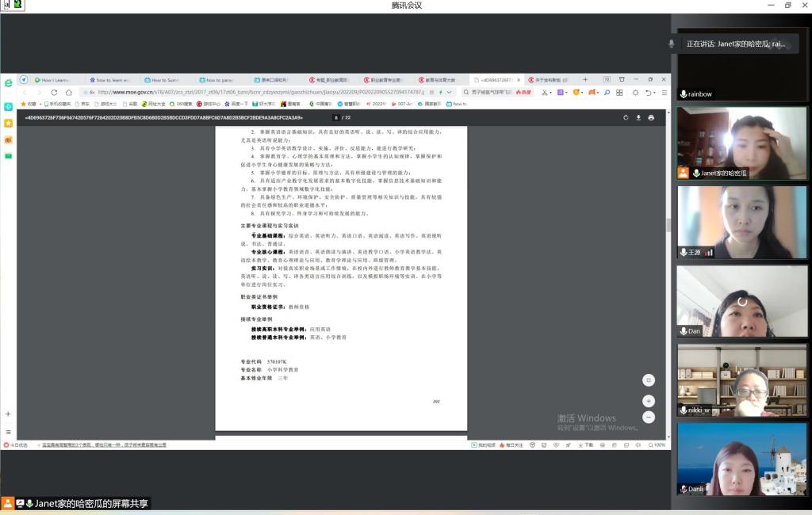Open a new browser tab

(585, 79)
